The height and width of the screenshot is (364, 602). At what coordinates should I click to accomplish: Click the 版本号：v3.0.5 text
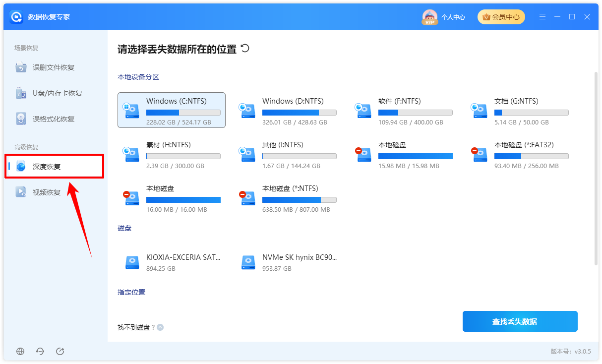[571, 351]
